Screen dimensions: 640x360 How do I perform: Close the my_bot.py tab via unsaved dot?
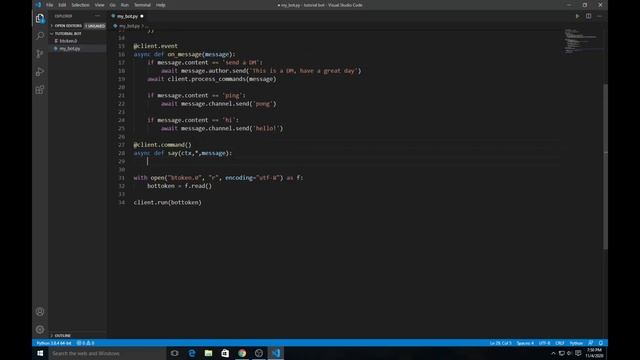(x=142, y=16)
